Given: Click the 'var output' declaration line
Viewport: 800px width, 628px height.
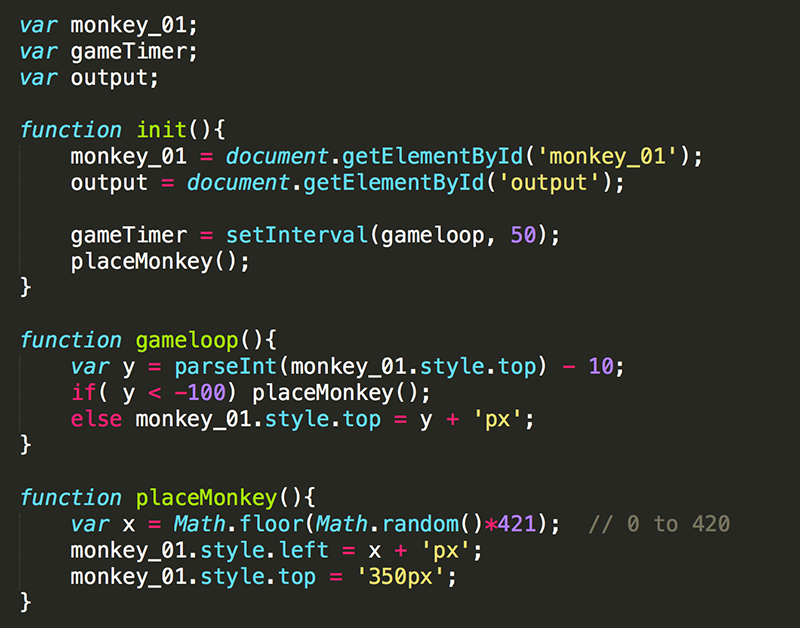Looking at the screenshot, I should coord(89,77).
